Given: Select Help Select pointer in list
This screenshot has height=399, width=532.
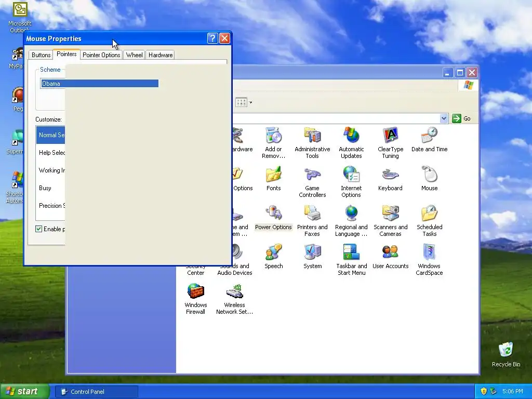Looking at the screenshot, I should [50, 153].
